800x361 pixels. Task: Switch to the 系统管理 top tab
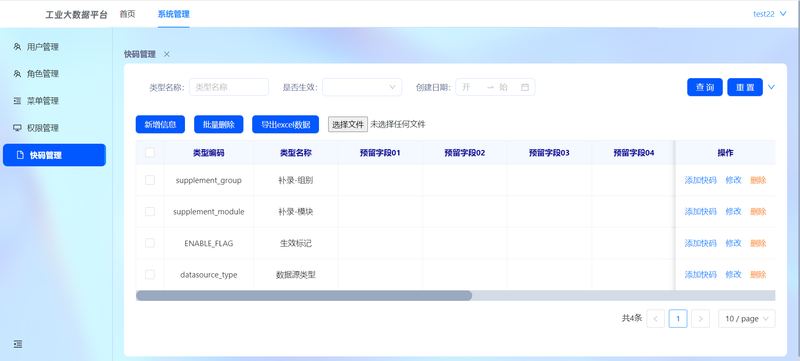(x=173, y=14)
